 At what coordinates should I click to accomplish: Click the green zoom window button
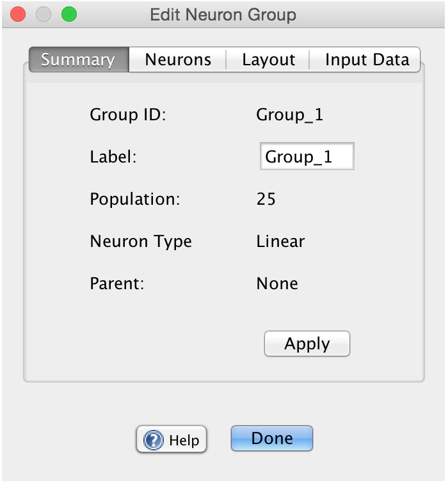coord(68,14)
